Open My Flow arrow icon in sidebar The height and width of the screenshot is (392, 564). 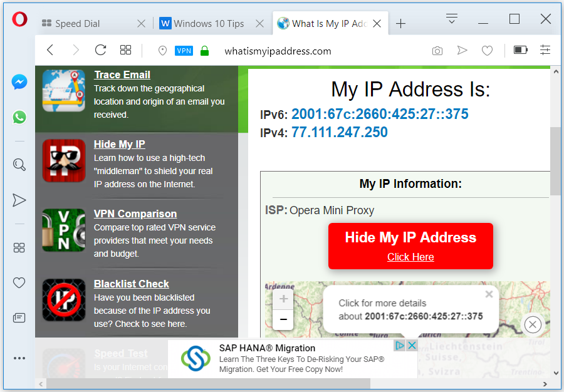click(19, 200)
